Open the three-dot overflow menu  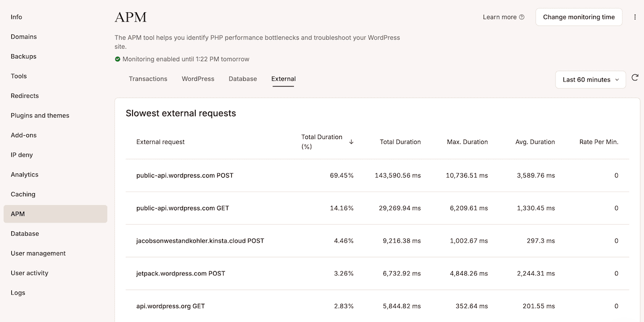click(x=635, y=17)
